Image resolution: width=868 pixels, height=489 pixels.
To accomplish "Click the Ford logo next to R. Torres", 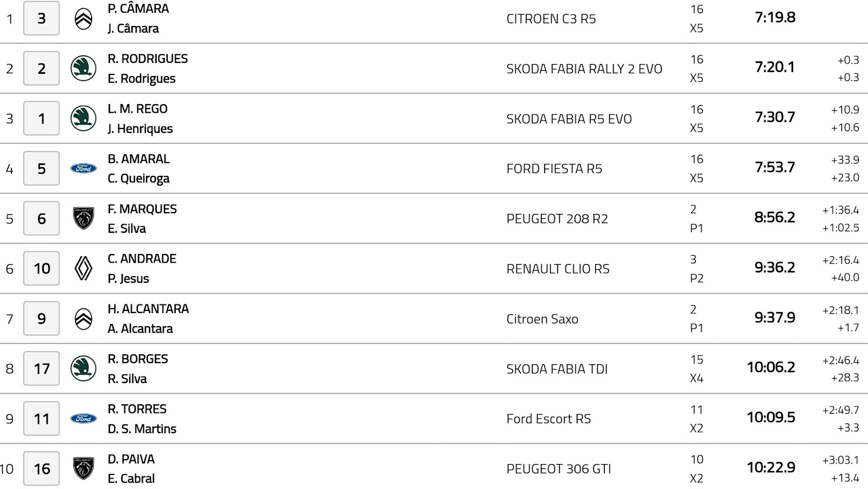I will (84, 418).
